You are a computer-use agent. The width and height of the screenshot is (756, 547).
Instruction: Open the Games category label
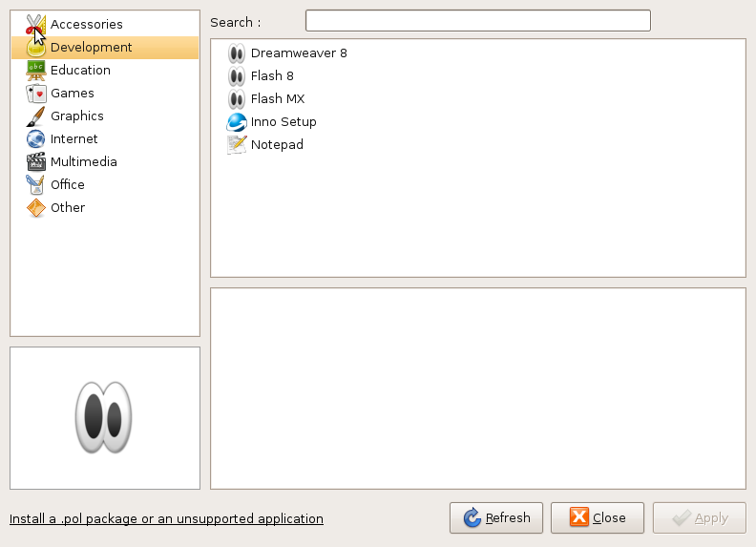pyautogui.click(x=73, y=94)
